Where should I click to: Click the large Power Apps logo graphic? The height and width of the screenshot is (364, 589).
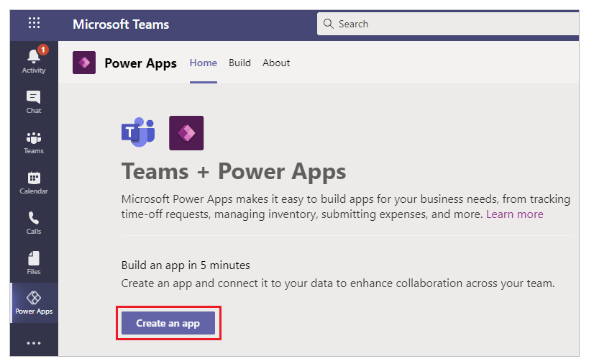pos(186,133)
